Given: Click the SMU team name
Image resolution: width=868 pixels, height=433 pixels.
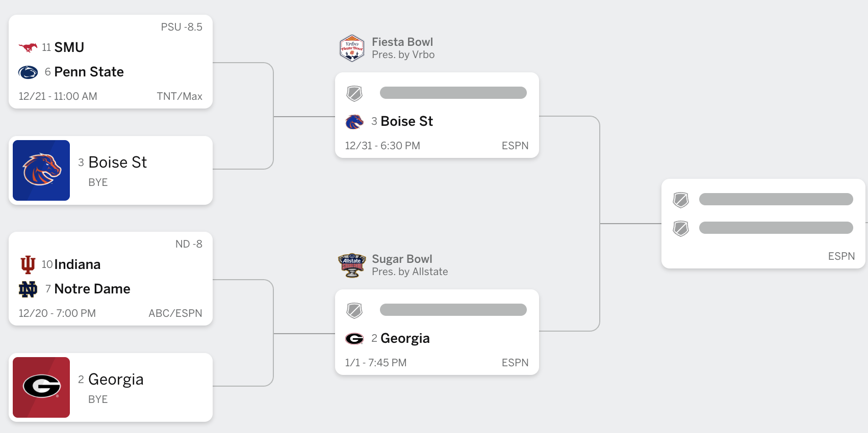Looking at the screenshot, I should tap(69, 47).
